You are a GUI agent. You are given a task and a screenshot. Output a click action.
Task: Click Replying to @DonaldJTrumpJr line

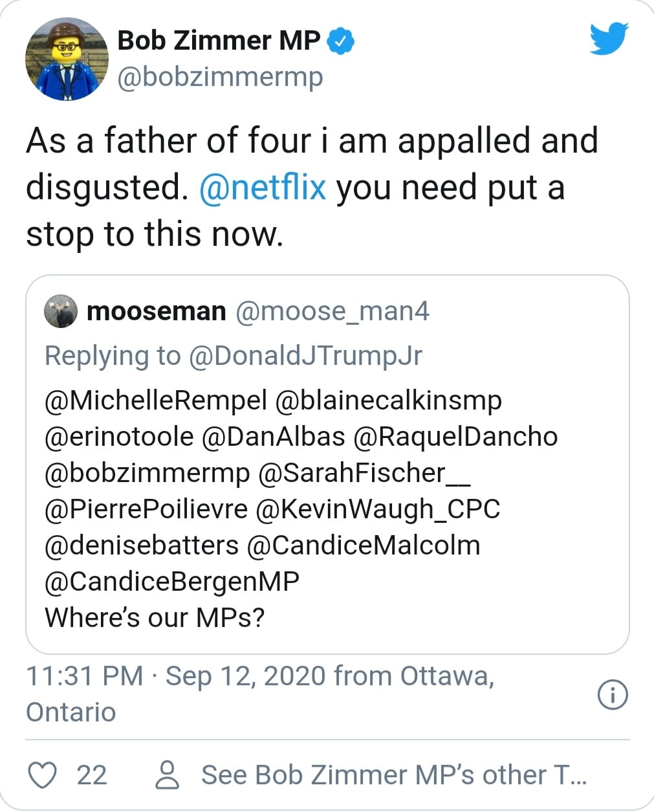pos(233,355)
